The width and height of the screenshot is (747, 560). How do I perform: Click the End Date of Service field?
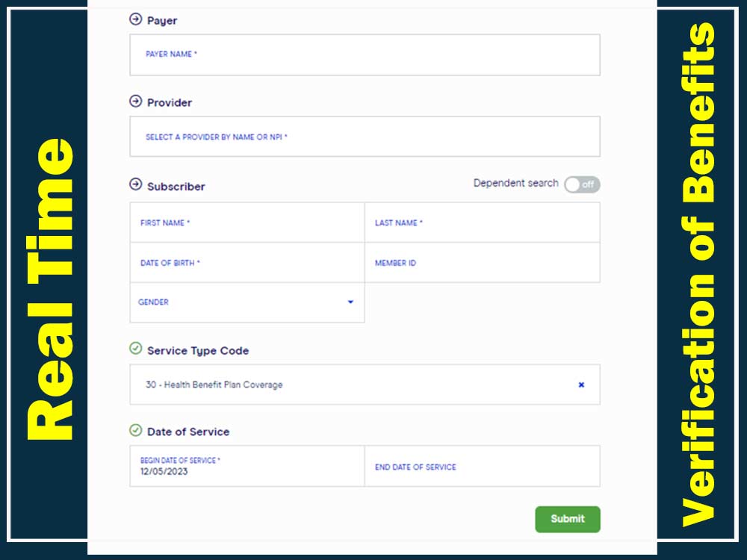[x=482, y=466]
